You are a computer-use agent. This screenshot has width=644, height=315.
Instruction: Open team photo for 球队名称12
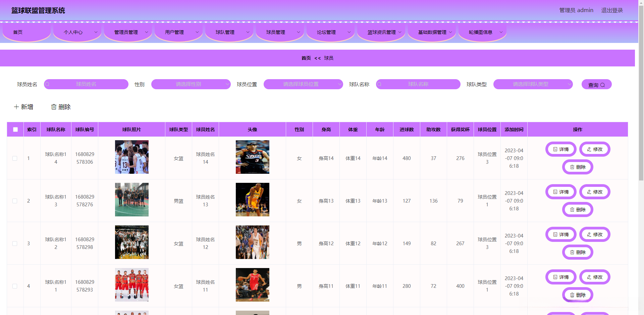(x=132, y=242)
